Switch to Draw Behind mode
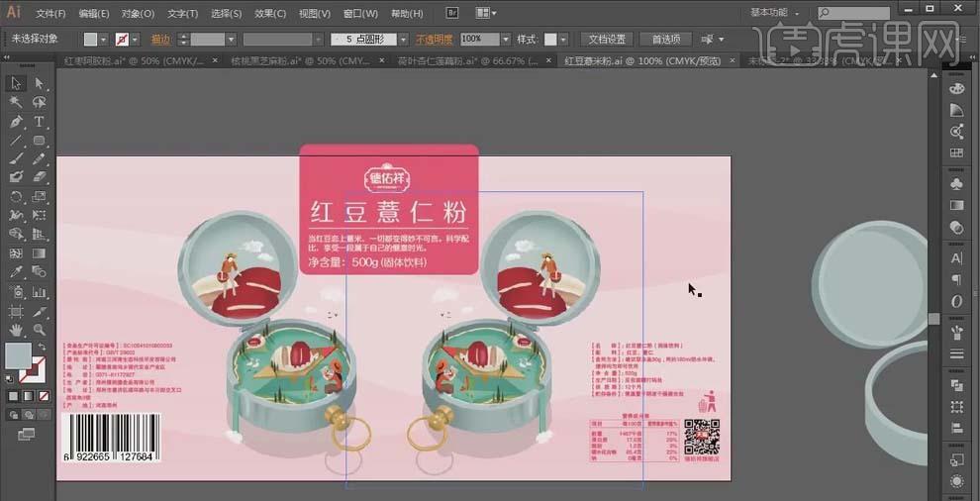This screenshot has height=501, width=980. coord(28,414)
